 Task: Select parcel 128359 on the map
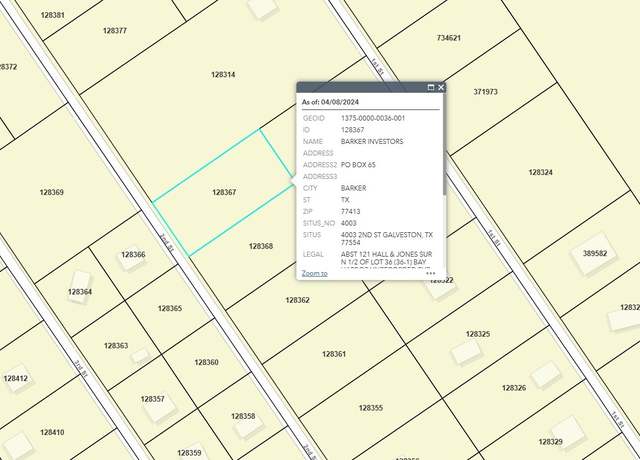pos(189,453)
